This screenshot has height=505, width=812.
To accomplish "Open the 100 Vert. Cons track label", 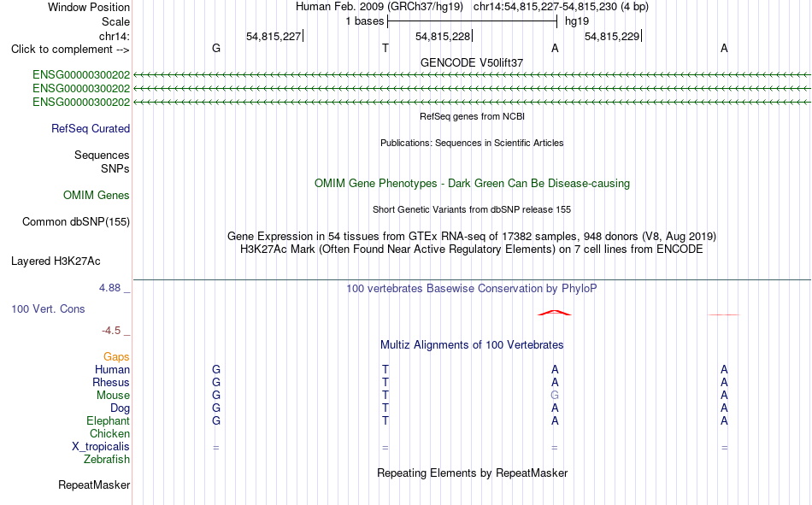I will click(48, 308).
